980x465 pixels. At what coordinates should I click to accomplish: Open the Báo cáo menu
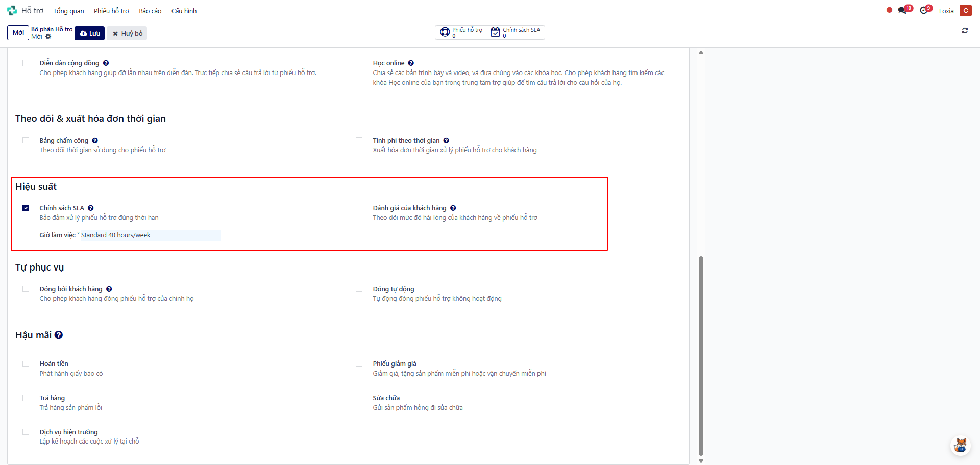tap(150, 11)
